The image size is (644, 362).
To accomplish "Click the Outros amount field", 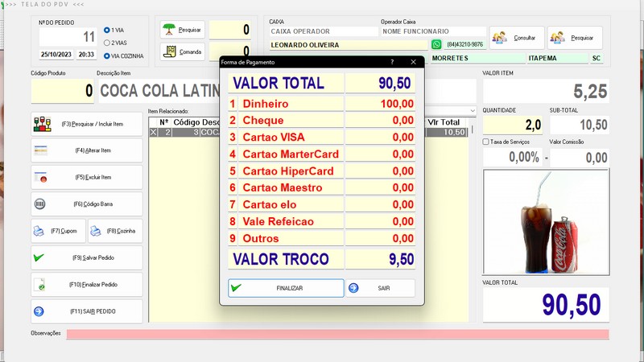I will (x=380, y=238).
